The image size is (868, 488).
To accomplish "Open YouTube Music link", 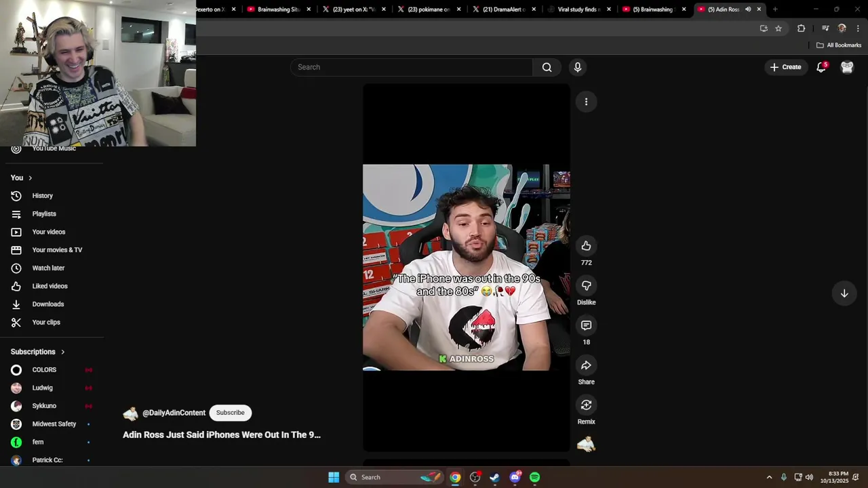I will (52, 149).
